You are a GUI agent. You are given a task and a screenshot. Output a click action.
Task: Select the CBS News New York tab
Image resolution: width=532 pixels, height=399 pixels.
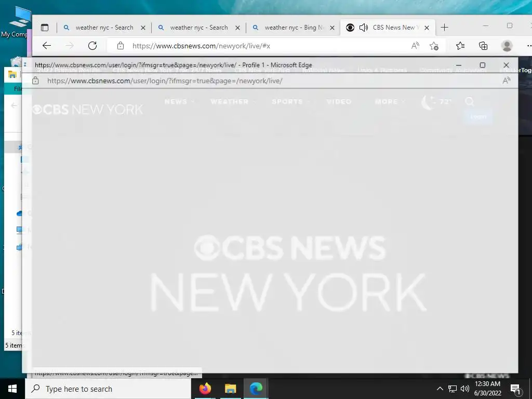click(388, 28)
